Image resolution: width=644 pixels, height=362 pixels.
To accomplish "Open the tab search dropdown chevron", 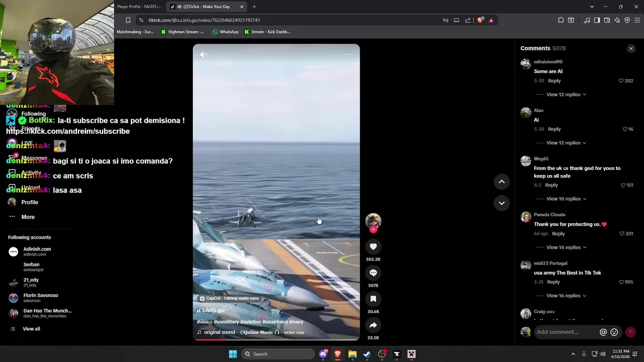I will point(592,7).
